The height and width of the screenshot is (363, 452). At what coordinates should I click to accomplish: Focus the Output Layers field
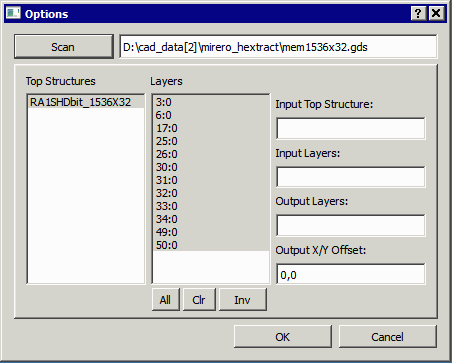coord(351,226)
